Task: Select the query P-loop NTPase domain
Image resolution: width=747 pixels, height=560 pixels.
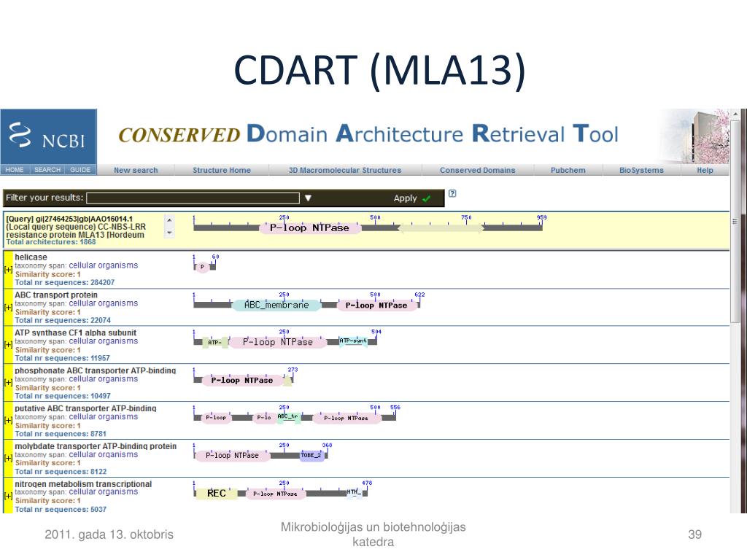Action: 309,228
